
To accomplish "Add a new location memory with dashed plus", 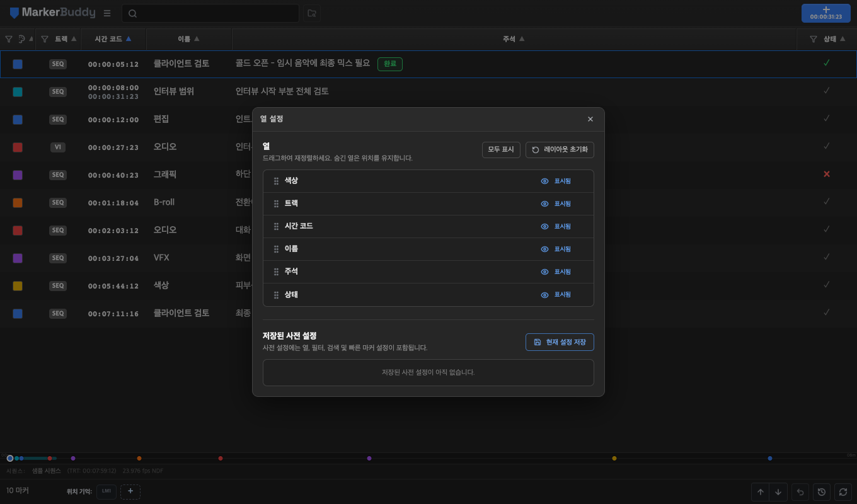I will point(130,491).
